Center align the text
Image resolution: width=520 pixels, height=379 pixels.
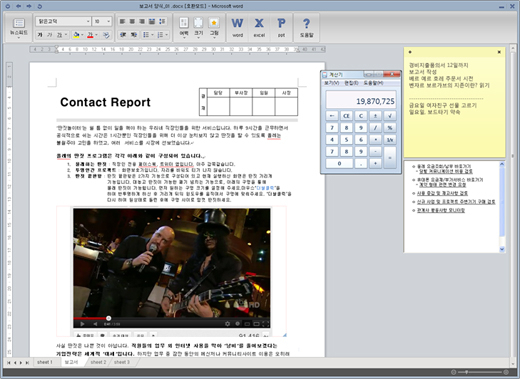click(132, 21)
